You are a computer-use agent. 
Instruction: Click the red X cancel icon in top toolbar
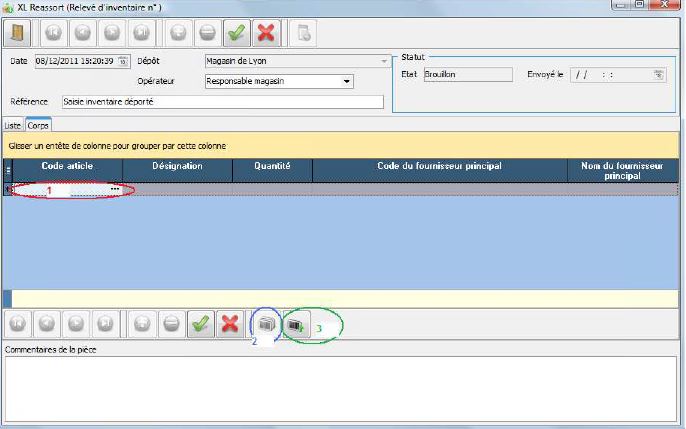tap(265, 31)
